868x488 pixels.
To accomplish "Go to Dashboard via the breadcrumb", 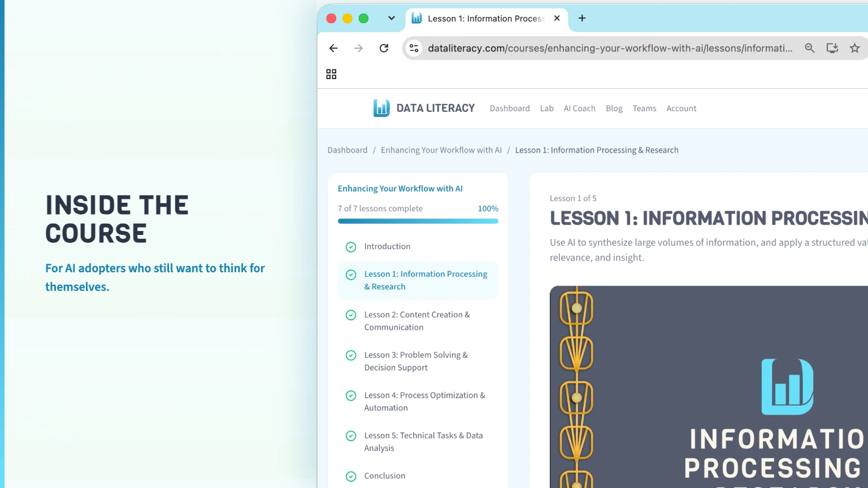I will (x=347, y=150).
